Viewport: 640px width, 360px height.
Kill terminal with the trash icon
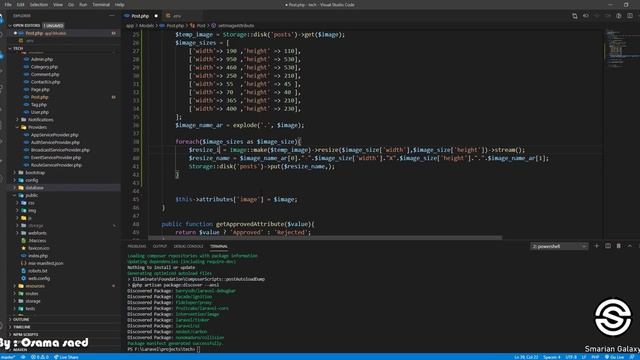(619, 246)
